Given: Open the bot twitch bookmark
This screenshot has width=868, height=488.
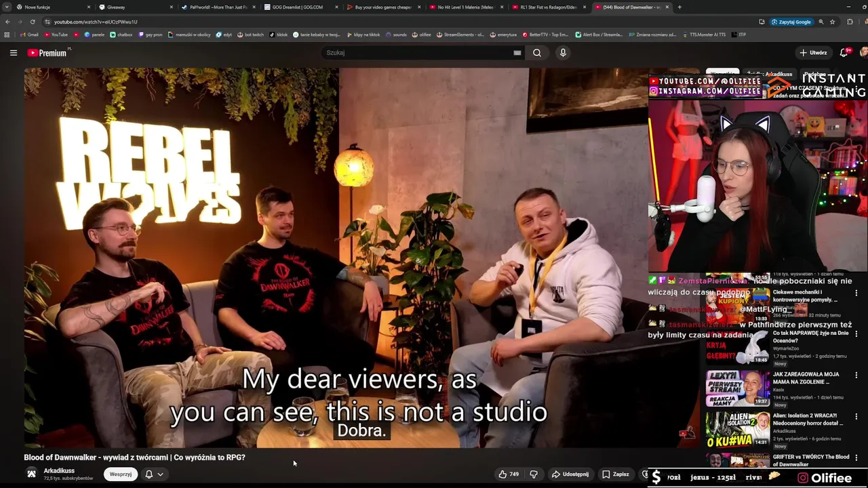Looking at the screenshot, I should click(x=250, y=35).
